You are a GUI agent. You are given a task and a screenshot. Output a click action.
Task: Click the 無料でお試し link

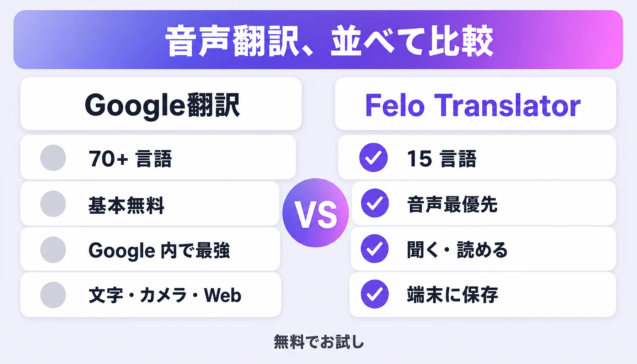click(319, 342)
